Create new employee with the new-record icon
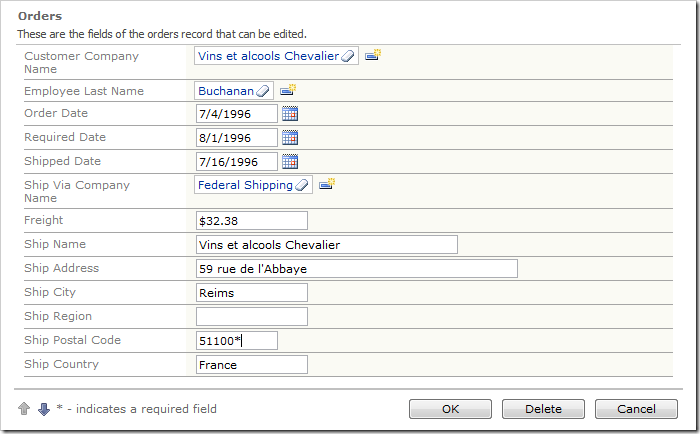700x434 pixels. coord(288,90)
